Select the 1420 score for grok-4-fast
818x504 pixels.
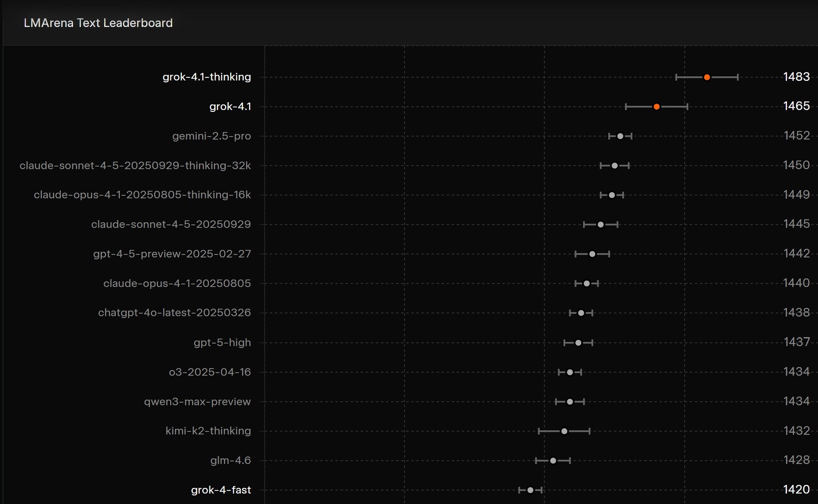pyautogui.click(x=796, y=490)
